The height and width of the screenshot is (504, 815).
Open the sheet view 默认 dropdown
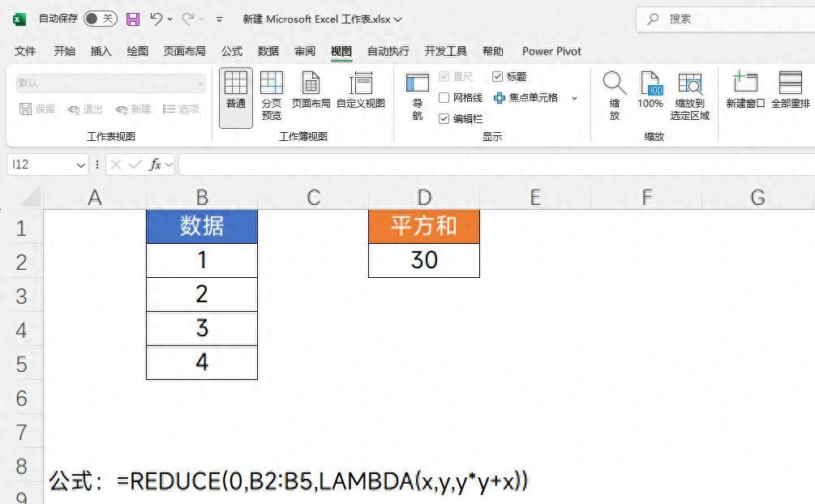pyautogui.click(x=111, y=83)
